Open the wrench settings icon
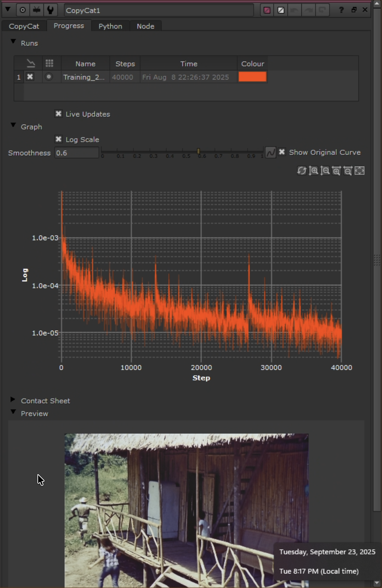 tap(50, 10)
